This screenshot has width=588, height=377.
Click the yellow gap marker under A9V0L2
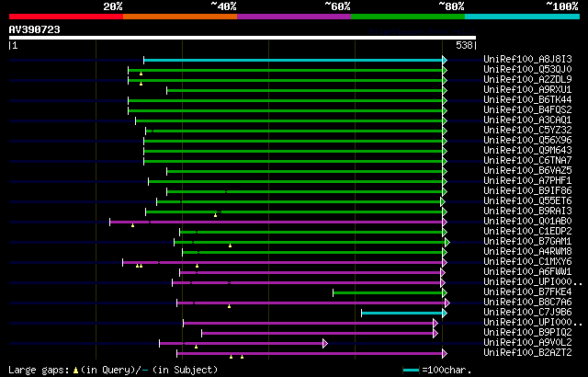[196, 347]
